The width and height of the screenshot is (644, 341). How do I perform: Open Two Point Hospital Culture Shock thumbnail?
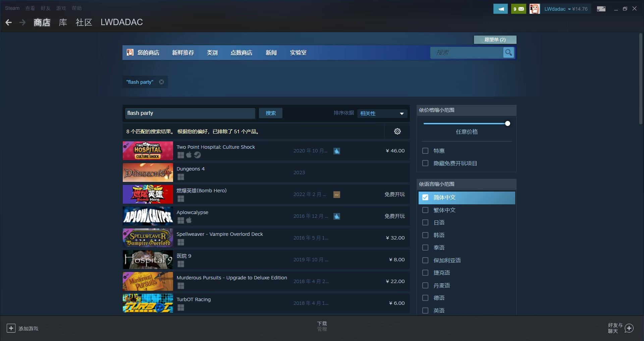148,151
